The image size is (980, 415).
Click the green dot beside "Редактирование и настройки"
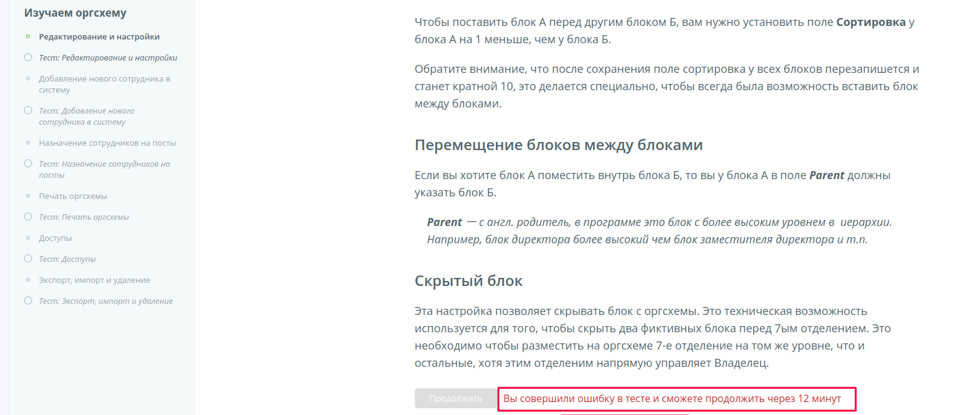click(28, 36)
